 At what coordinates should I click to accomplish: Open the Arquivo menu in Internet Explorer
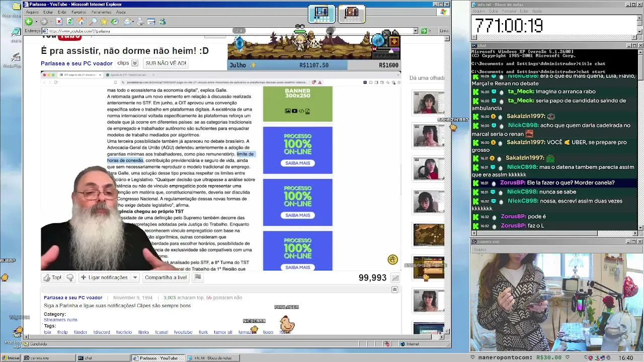click(32, 12)
